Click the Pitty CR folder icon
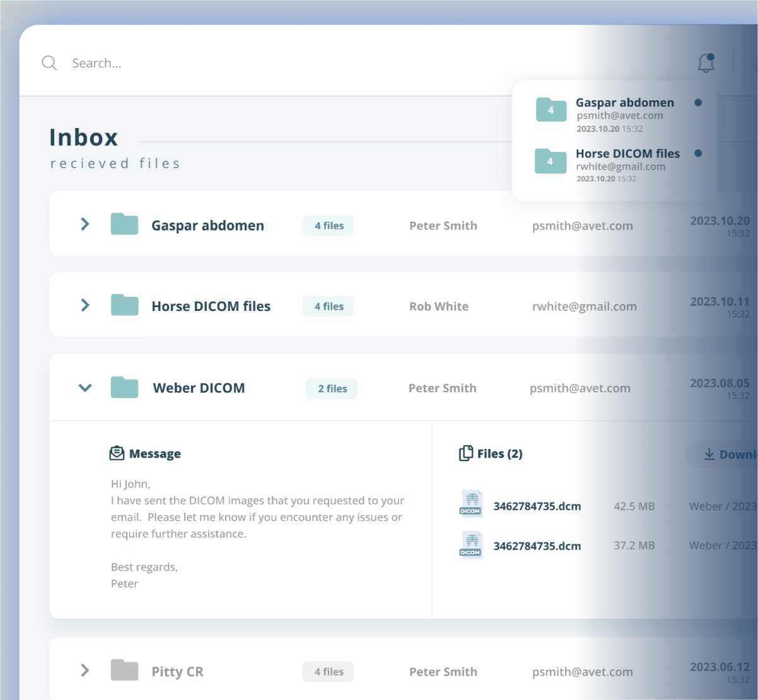This screenshot has width=758, height=700. click(124, 670)
